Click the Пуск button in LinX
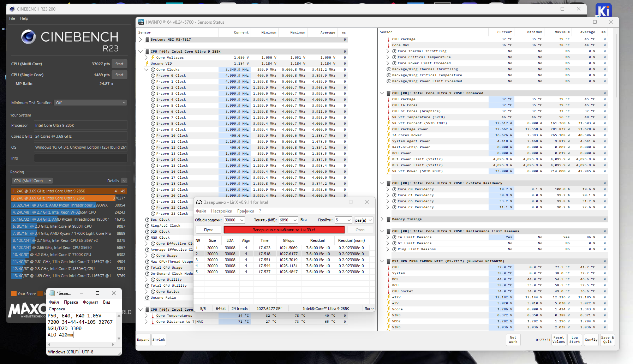This screenshot has width=633, height=364. pos(208,230)
